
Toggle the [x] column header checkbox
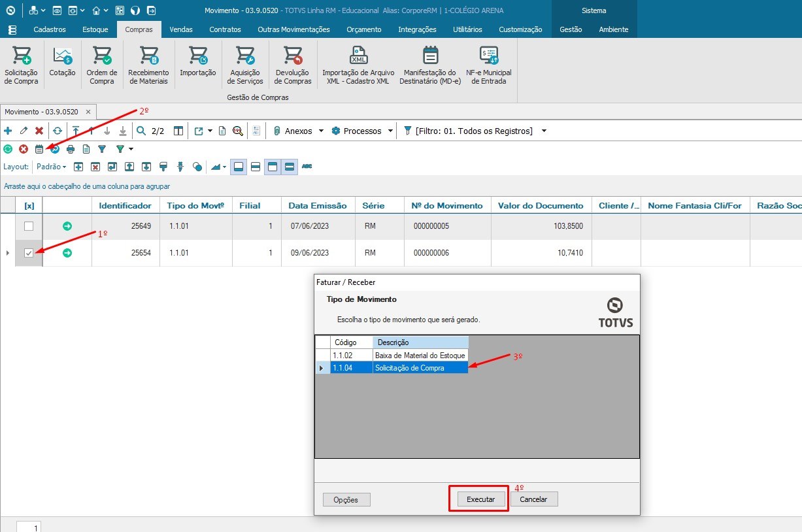[28, 205]
